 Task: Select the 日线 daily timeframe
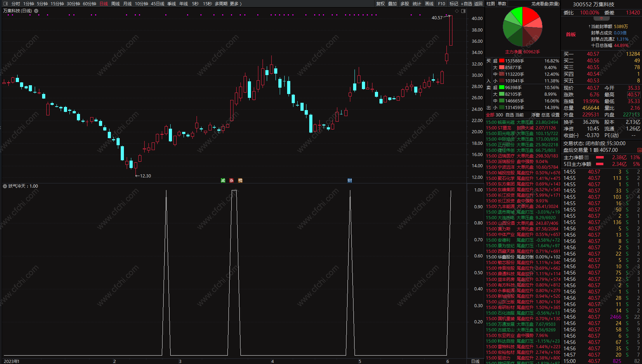(x=104, y=4)
